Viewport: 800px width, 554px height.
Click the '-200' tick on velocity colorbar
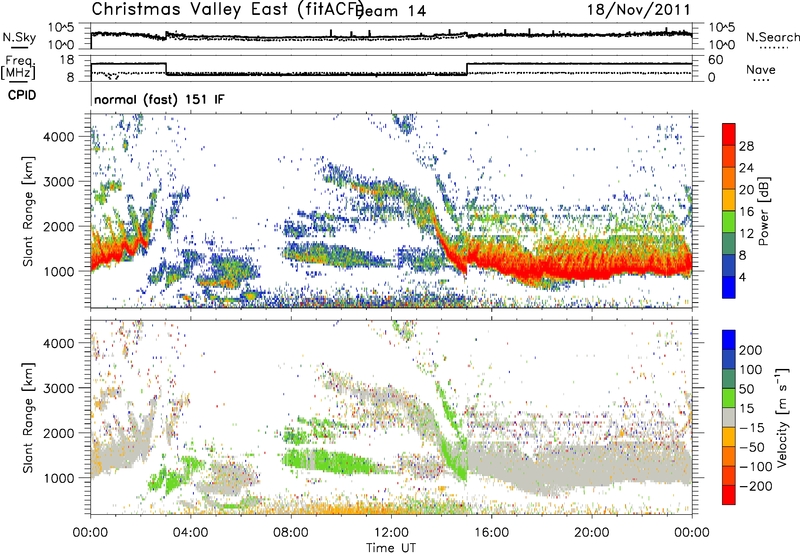point(755,486)
